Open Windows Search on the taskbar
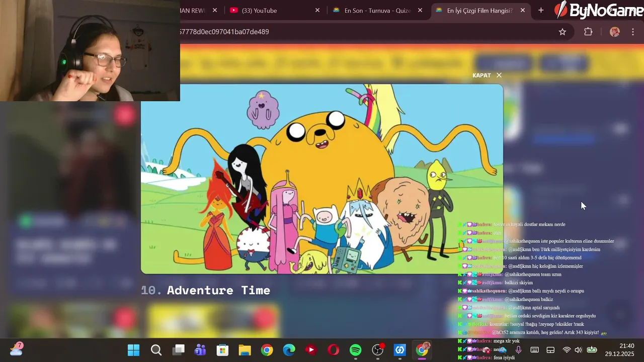644x362 pixels. coord(156,350)
